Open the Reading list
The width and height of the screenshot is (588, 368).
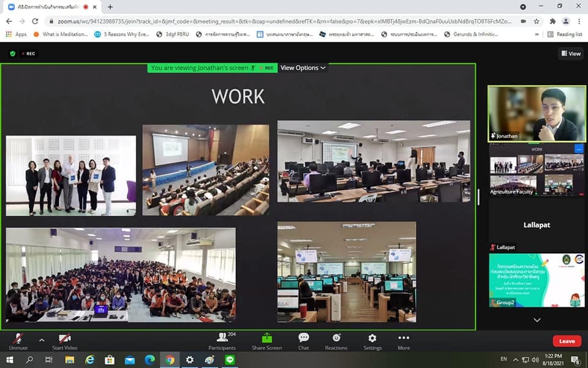565,34
